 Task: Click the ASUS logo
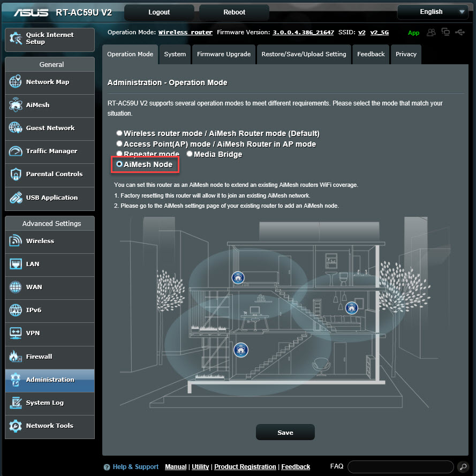31,12
